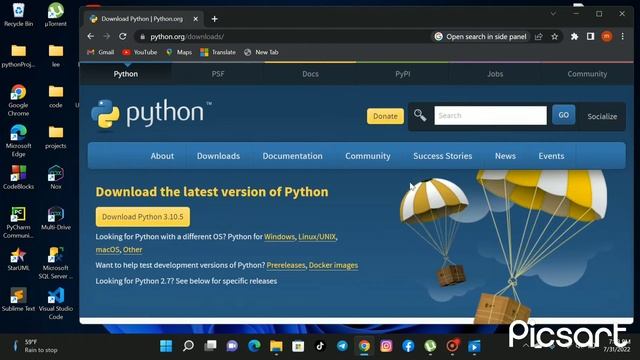Screen dimensions: 640x360
Task: Share this page icon in address bar
Action: tap(539, 36)
